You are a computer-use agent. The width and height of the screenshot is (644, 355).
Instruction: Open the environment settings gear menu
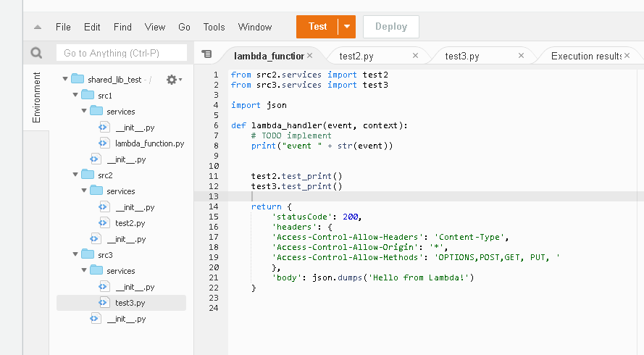[x=172, y=80]
